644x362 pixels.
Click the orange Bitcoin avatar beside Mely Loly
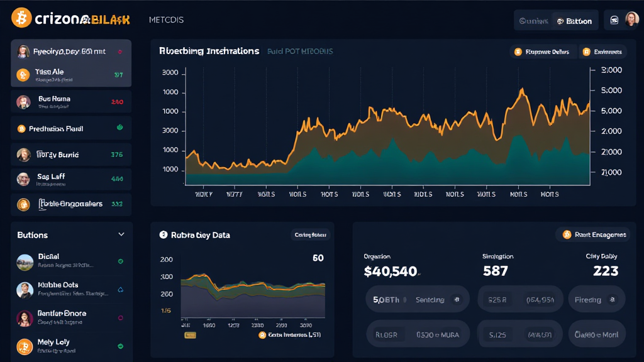(x=25, y=346)
